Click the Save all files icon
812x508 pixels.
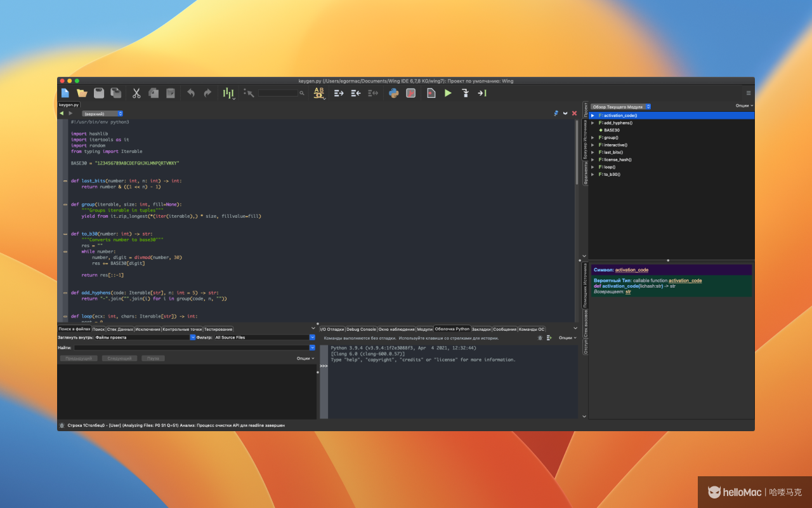(x=116, y=93)
